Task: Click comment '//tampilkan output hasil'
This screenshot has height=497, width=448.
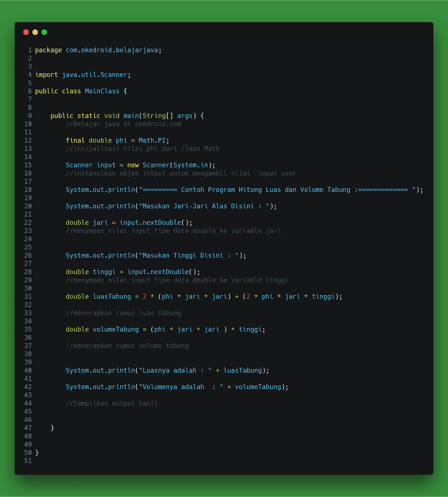Action: 112,404
